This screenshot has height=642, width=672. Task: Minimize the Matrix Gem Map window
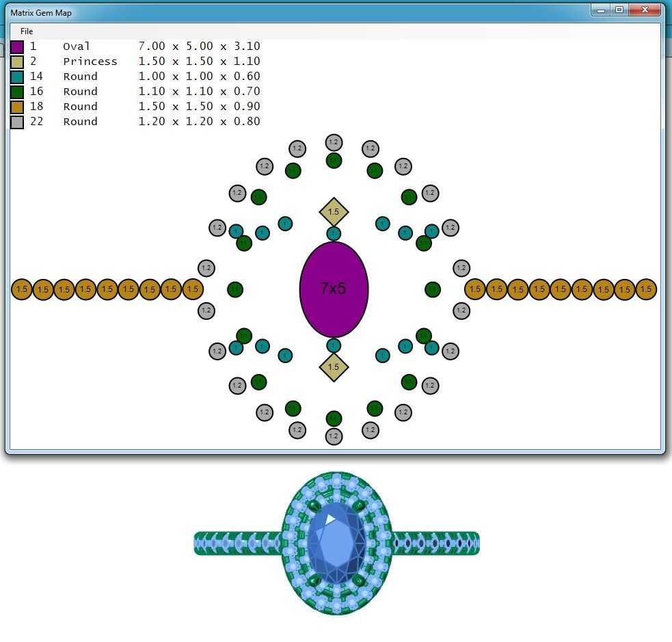(601, 10)
